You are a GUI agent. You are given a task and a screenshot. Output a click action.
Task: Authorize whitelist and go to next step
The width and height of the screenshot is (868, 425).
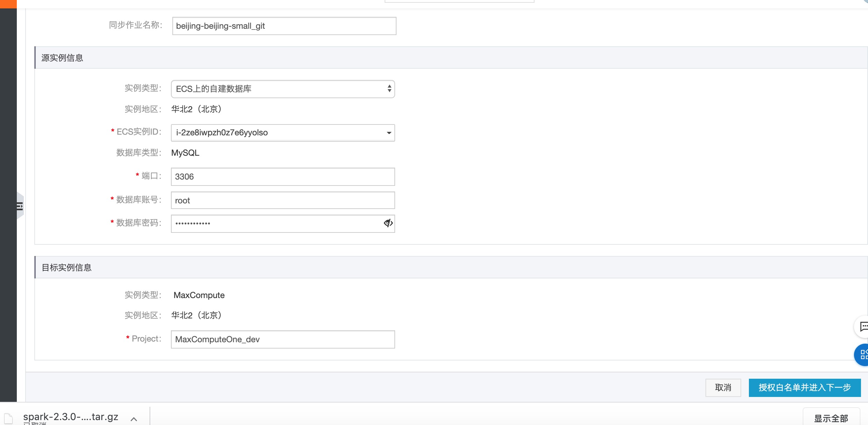[804, 387]
